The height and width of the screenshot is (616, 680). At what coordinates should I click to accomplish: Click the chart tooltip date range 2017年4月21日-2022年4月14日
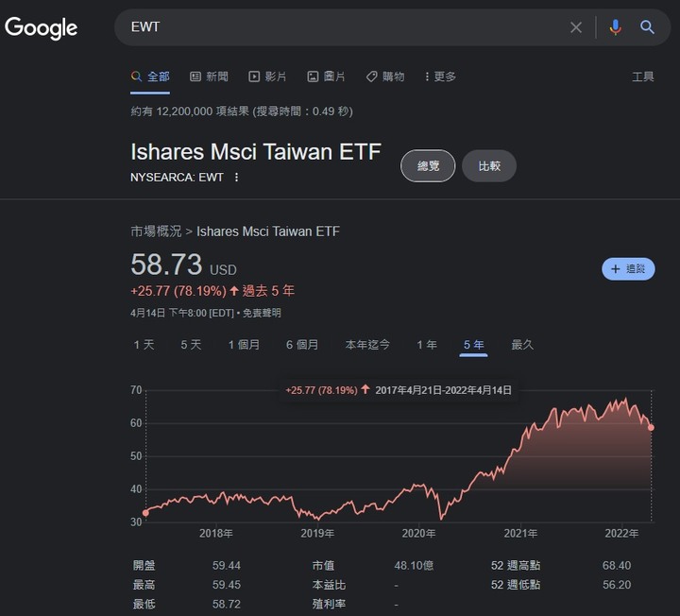point(443,390)
